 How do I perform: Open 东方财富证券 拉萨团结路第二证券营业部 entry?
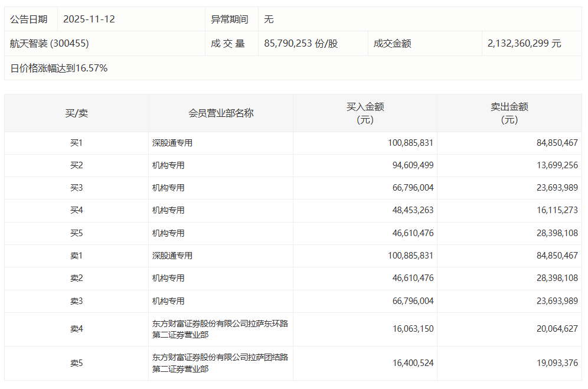(x=220, y=363)
